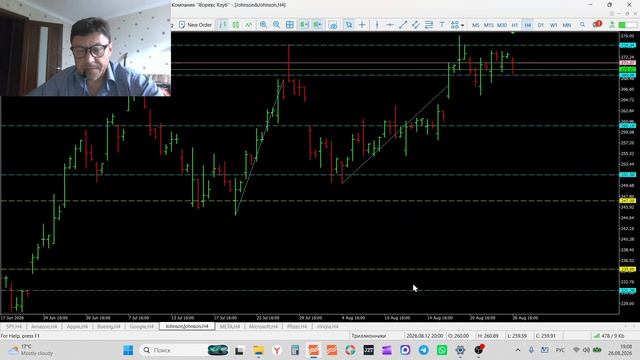Screen dimensions: 640x360
Task: Select the Fibonacci retracement tool
Action: click(x=429, y=25)
